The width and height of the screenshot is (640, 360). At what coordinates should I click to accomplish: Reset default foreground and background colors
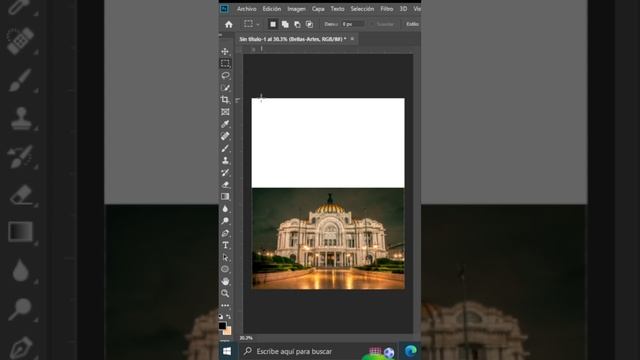[x=221, y=317]
